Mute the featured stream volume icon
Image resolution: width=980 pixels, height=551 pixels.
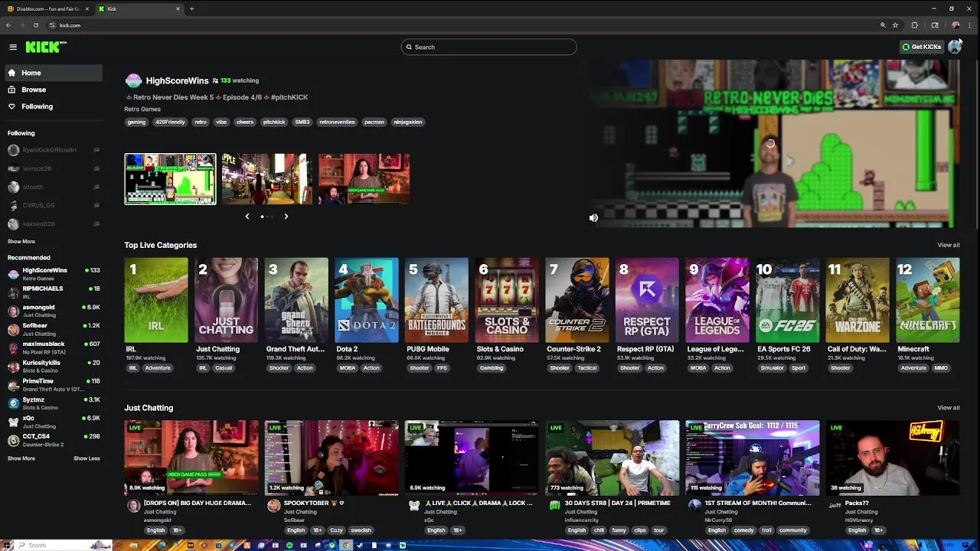[x=593, y=217]
